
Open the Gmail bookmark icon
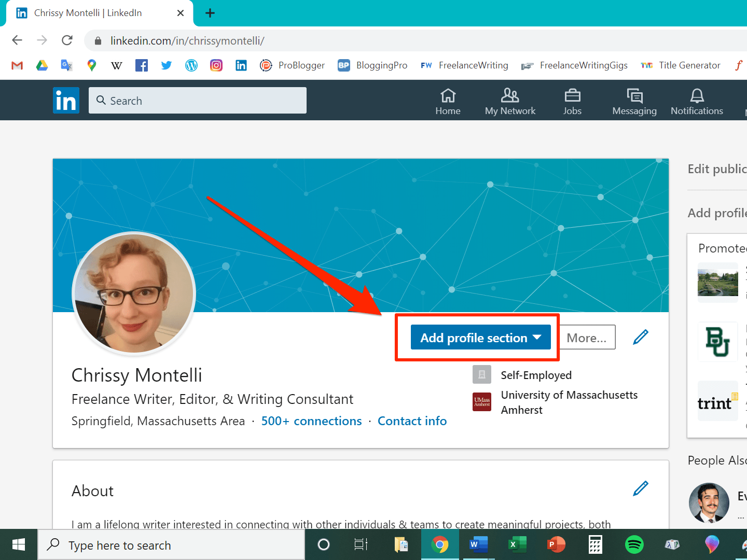coord(17,65)
